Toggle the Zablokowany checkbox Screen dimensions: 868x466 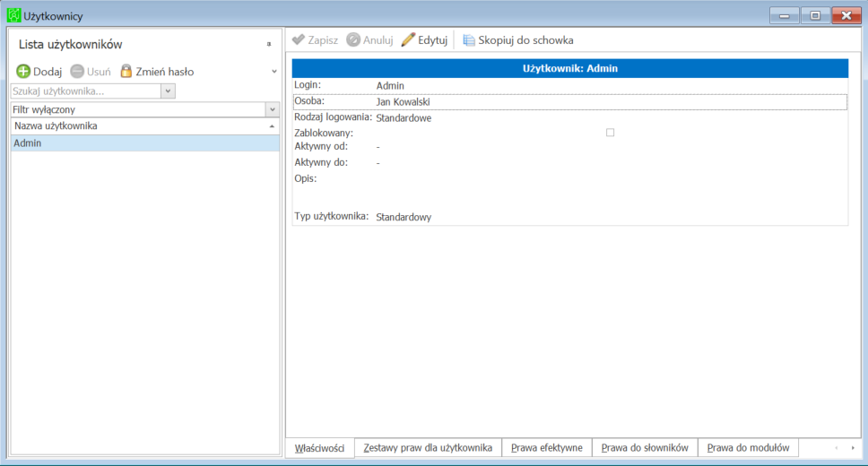[x=610, y=133]
